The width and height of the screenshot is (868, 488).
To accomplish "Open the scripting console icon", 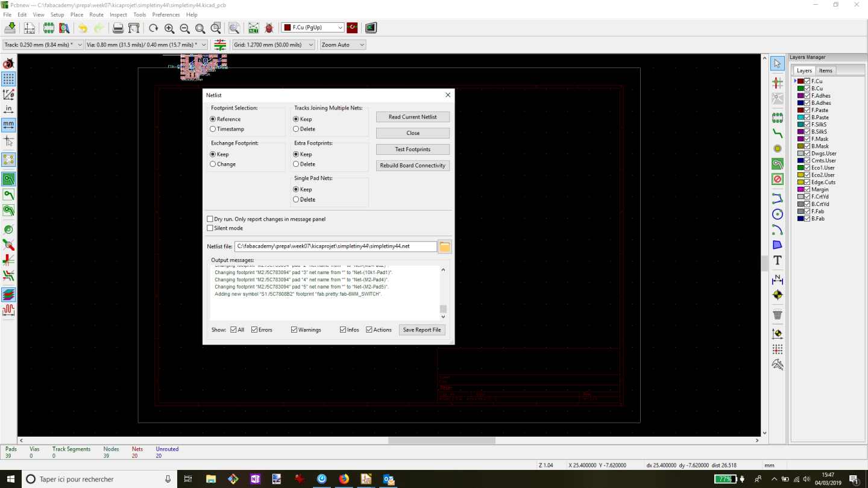I will click(371, 28).
